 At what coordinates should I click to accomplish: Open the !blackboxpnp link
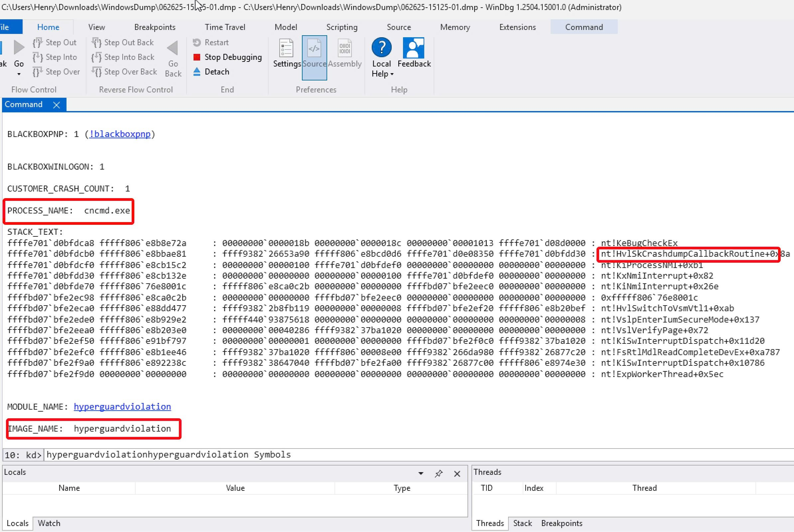pos(120,134)
